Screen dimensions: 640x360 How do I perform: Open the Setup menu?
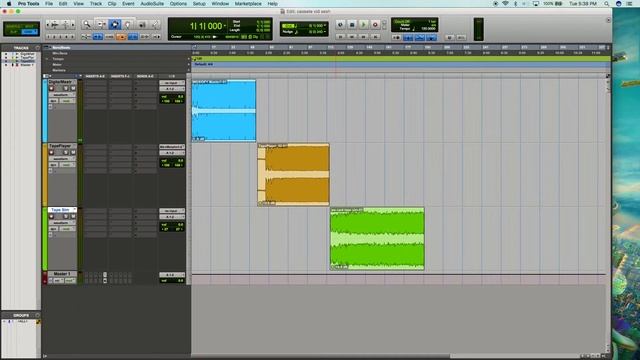[x=199, y=4]
